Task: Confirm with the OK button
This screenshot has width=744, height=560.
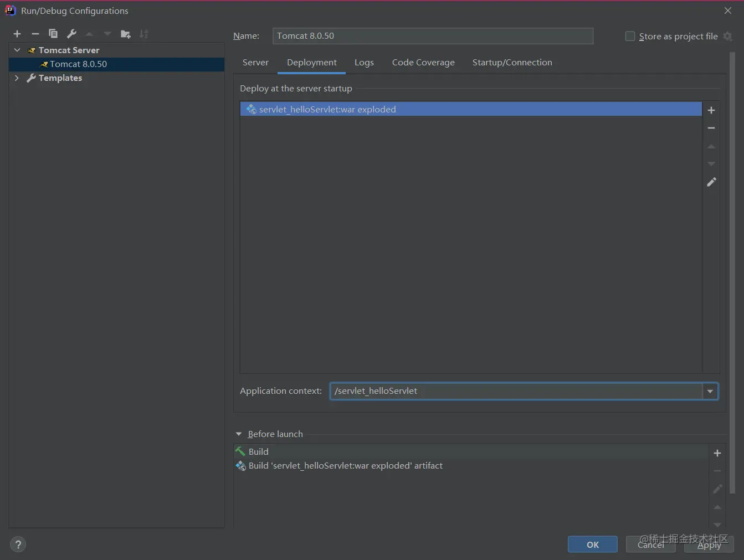Action: click(593, 544)
